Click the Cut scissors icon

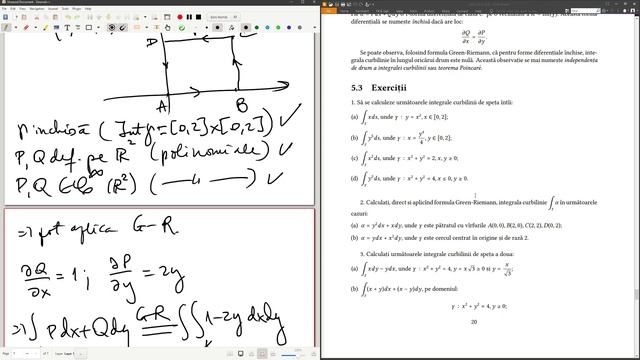(x=36, y=17)
